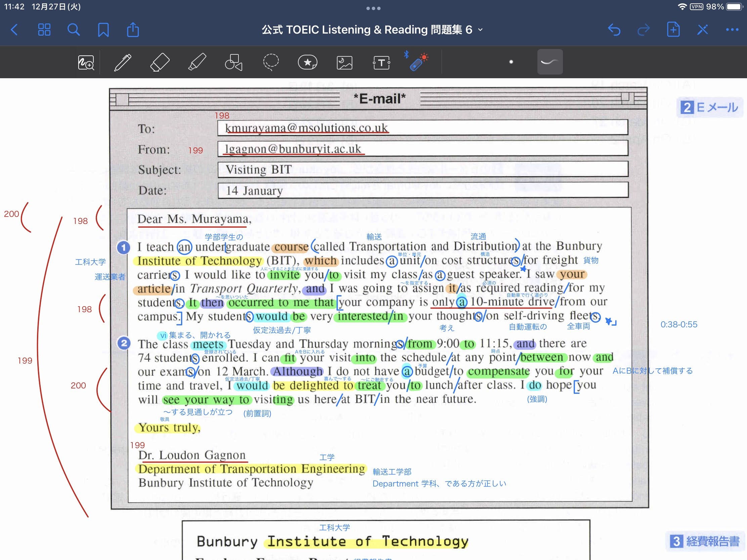The image size is (747, 560).
Task: Tap the highlighted word 'Although'
Action: tap(298, 371)
